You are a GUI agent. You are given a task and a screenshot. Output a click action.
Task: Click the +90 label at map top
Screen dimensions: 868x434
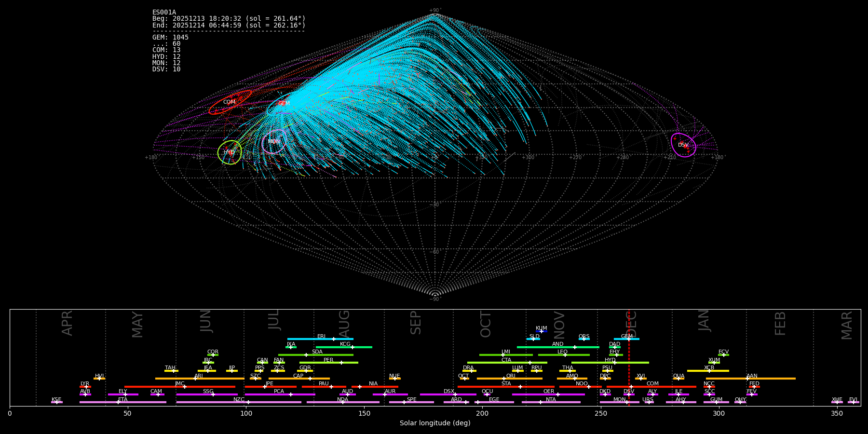tap(435, 11)
